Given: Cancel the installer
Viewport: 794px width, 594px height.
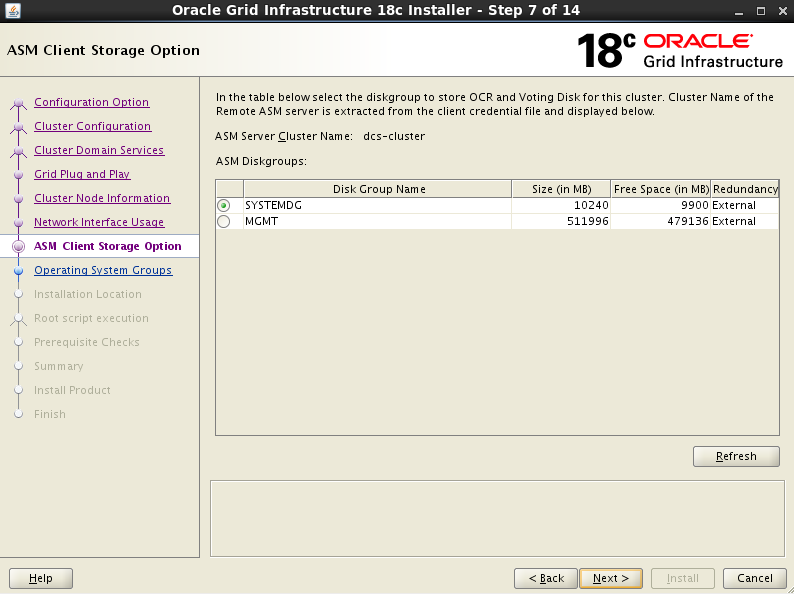Looking at the screenshot, I should coord(755,578).
